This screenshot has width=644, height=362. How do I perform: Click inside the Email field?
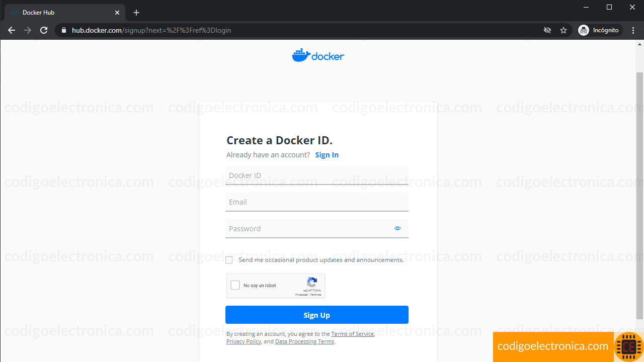[x=317, y=202]
